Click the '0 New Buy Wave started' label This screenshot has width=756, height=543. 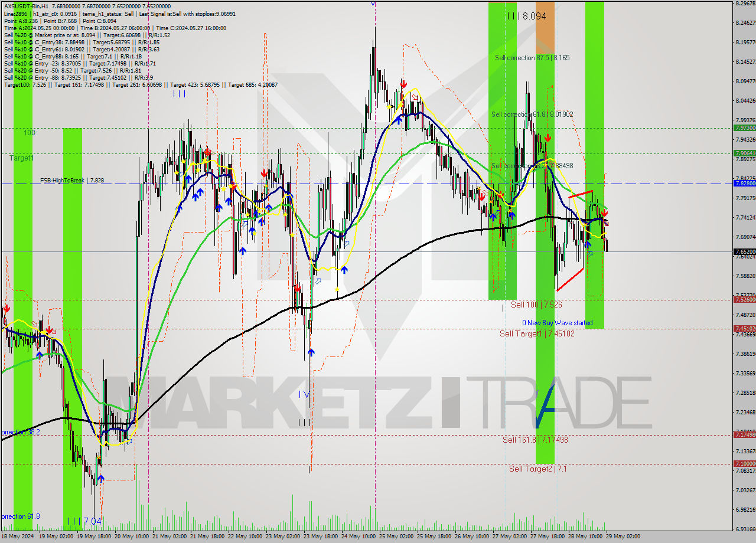[x=557, y=323]
